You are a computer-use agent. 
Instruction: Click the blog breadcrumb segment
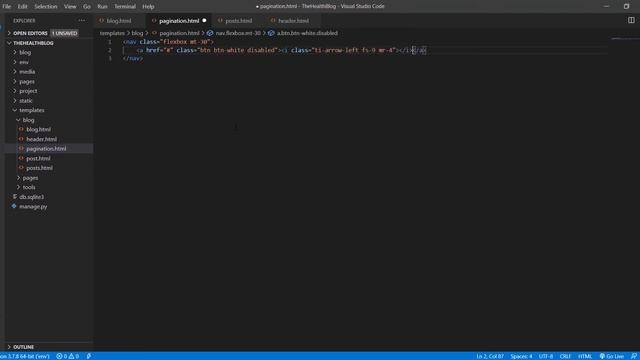point(137,33)
